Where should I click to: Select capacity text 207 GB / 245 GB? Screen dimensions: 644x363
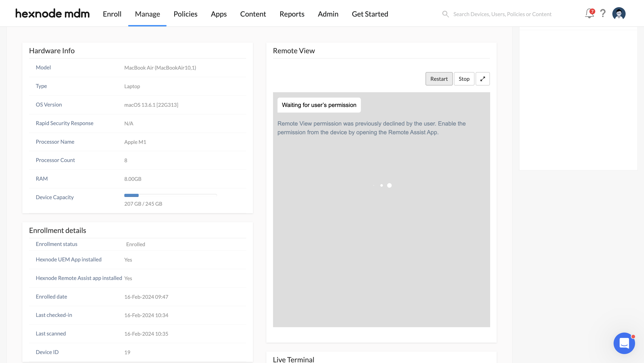[x=143, y=204]
